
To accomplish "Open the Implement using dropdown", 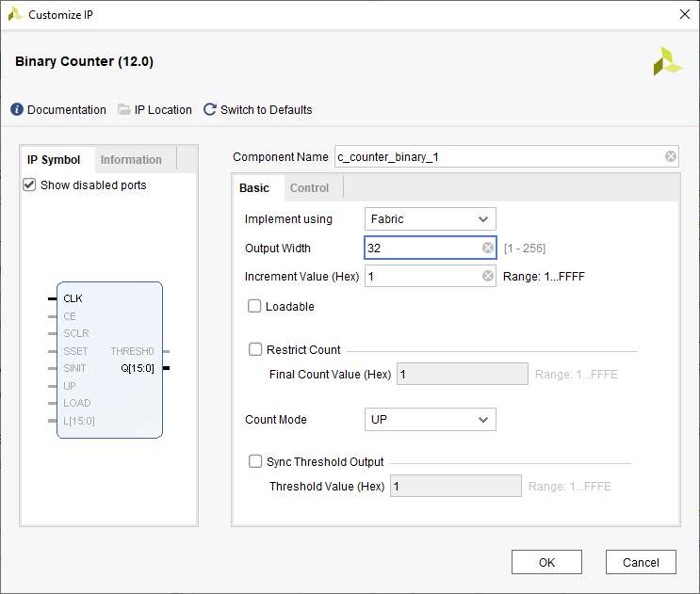I will pos(430,219).
